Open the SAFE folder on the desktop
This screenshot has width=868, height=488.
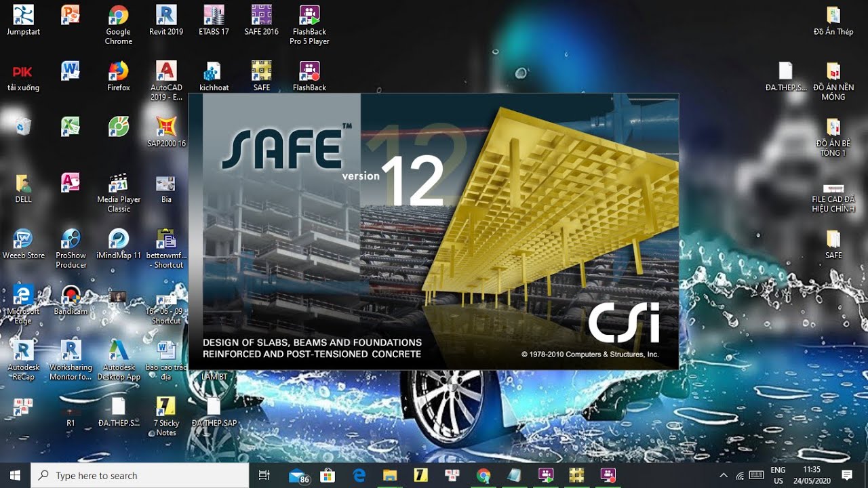click(833, 245)
